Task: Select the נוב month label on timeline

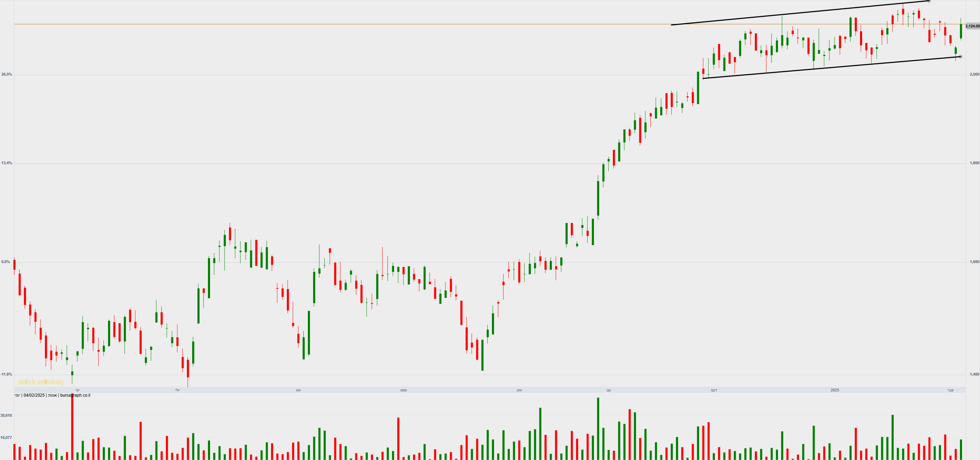Action: pyautogui.click(x=608, y=390)
